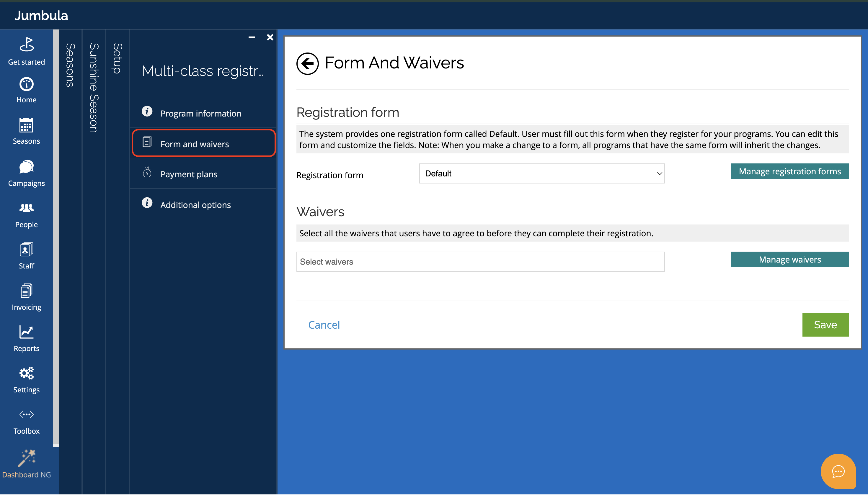Open the Reports chart icon
Viewport: 868px width, 495px height.
[x=27, y=339]
